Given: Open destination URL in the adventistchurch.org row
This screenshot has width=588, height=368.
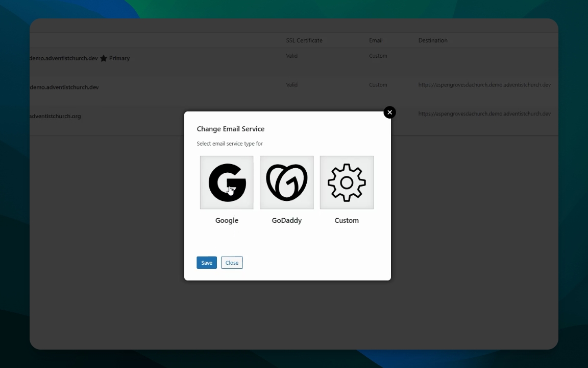Looking at the screenshot, I should coord(484,114).
